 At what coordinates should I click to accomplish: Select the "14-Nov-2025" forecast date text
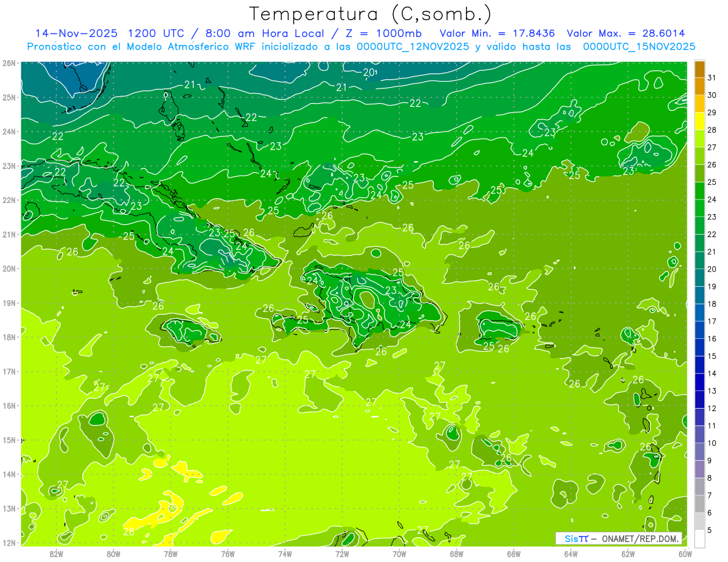click(76, 33)
